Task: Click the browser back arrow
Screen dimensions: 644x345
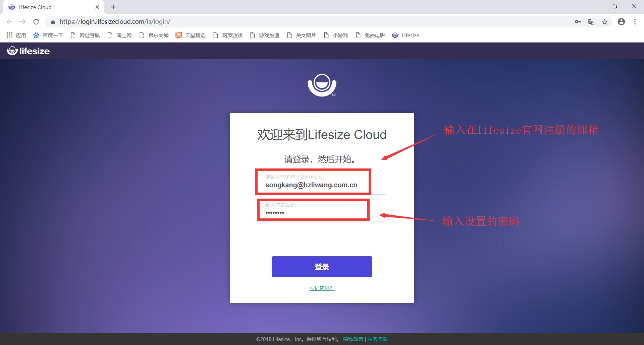Action: (x=9, y=22)
